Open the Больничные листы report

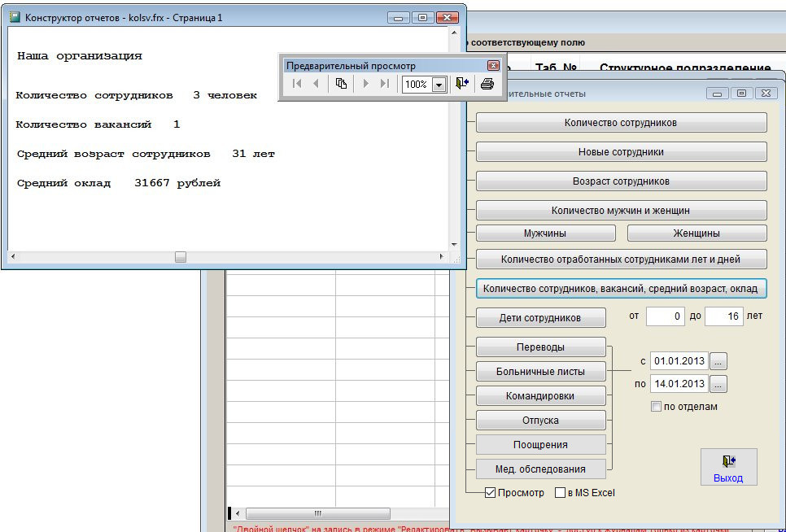pos(540,372)
